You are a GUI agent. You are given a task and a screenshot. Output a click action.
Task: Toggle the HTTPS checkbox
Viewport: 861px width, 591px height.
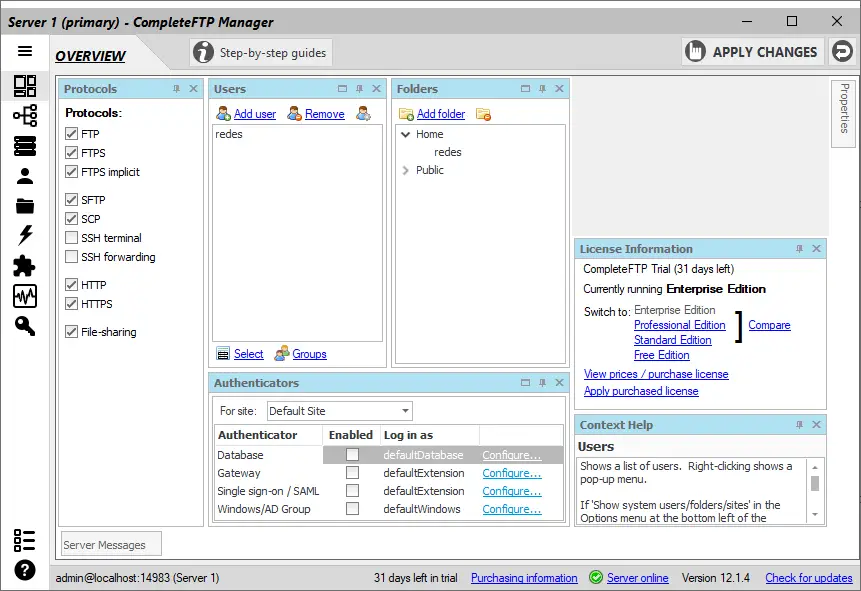click(71, 304)
